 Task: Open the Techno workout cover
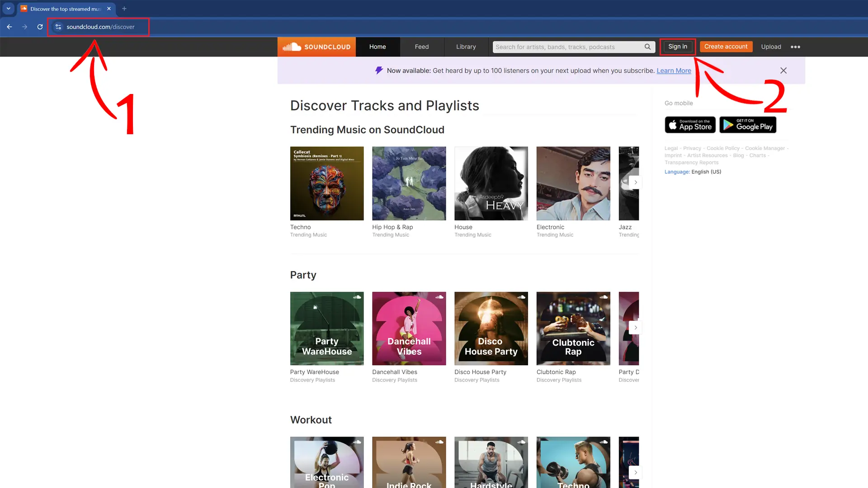[573, 462]
